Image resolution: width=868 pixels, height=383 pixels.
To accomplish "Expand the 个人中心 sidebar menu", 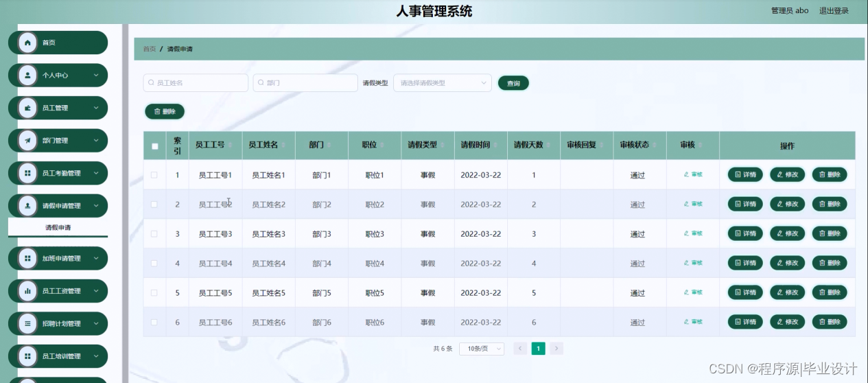I will (58, 76).
